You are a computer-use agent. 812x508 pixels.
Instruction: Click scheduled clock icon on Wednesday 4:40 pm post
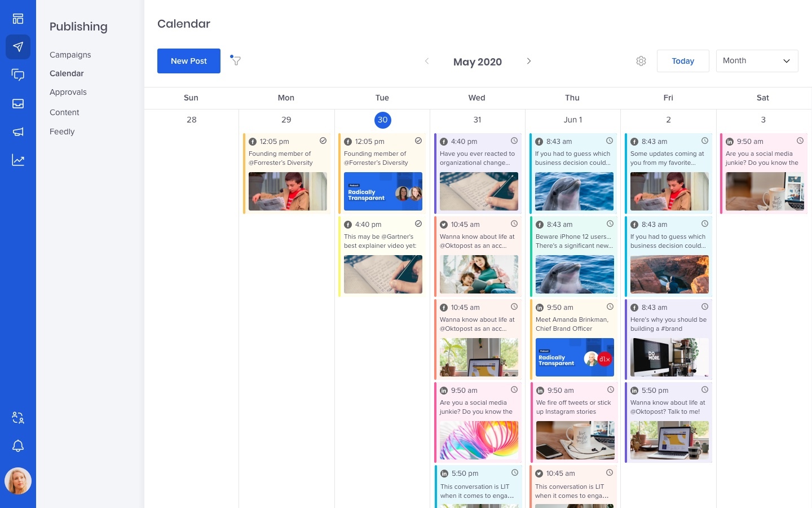coord(514,141)
